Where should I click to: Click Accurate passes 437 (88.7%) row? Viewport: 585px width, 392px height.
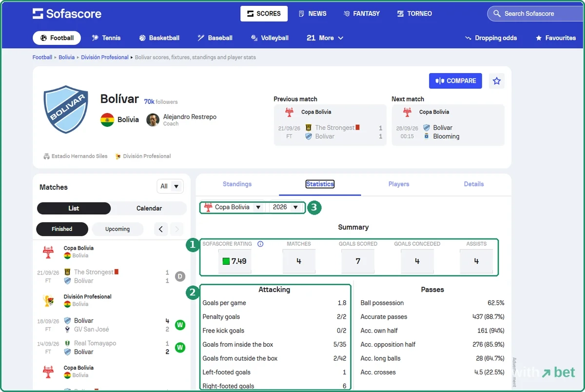432,317
